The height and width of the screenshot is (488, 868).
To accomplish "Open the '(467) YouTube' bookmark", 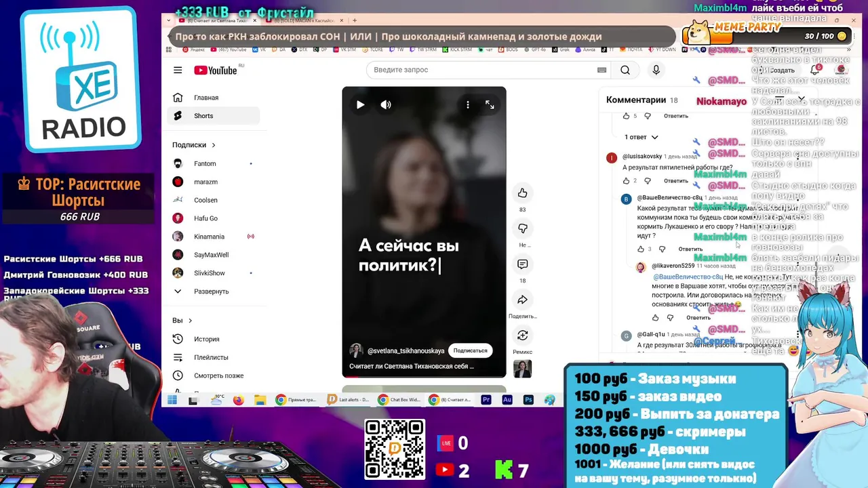I will pyautogui.click(x=229, y=49).
